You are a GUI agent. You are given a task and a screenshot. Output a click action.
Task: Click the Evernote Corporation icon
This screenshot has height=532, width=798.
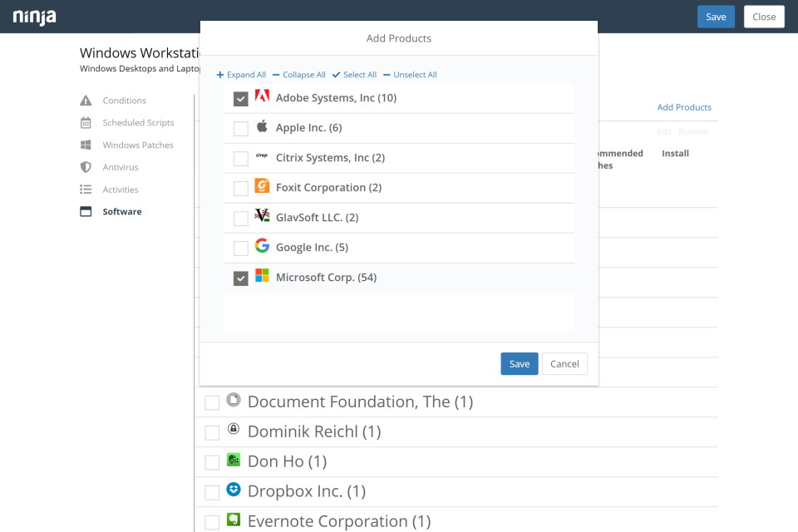pos(234,520)
